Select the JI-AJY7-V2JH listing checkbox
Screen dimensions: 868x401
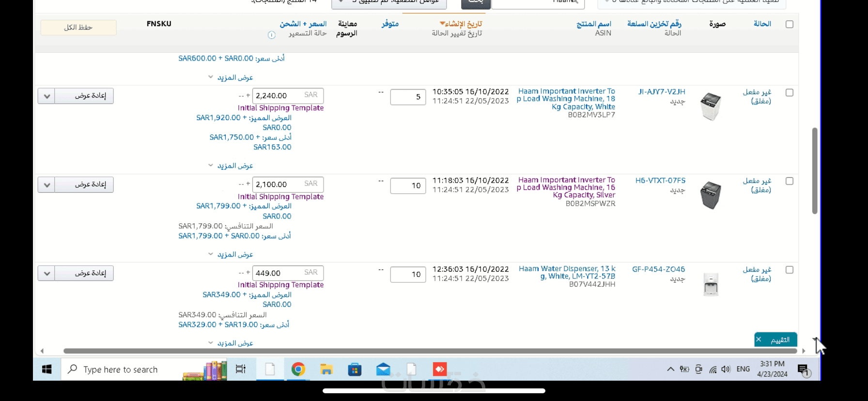click(x=790, y=93)
